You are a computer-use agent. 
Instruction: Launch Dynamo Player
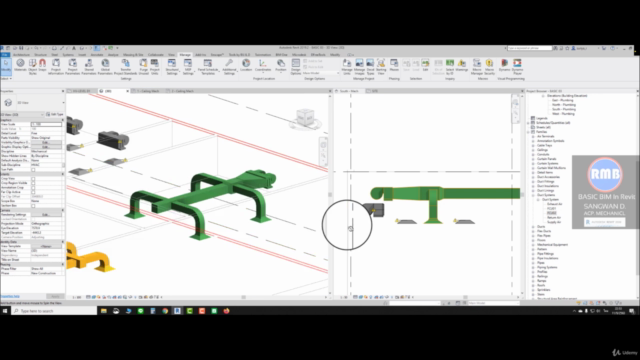[517, 67]
